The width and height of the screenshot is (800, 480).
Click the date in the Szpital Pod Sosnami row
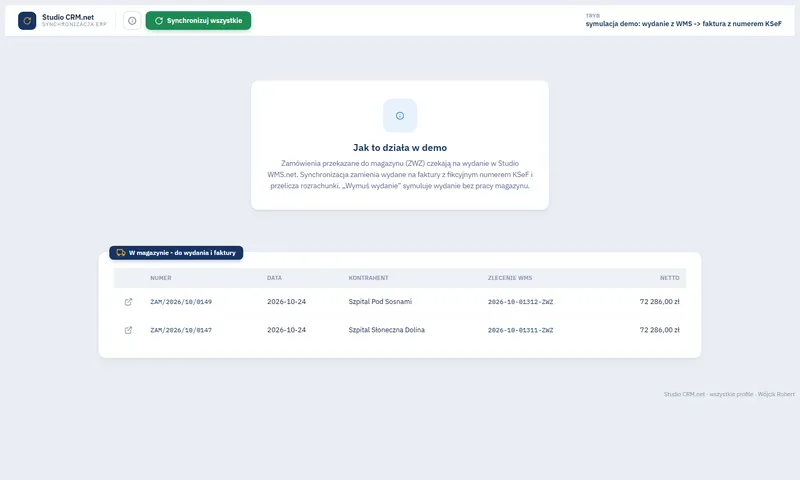[286, 301]
